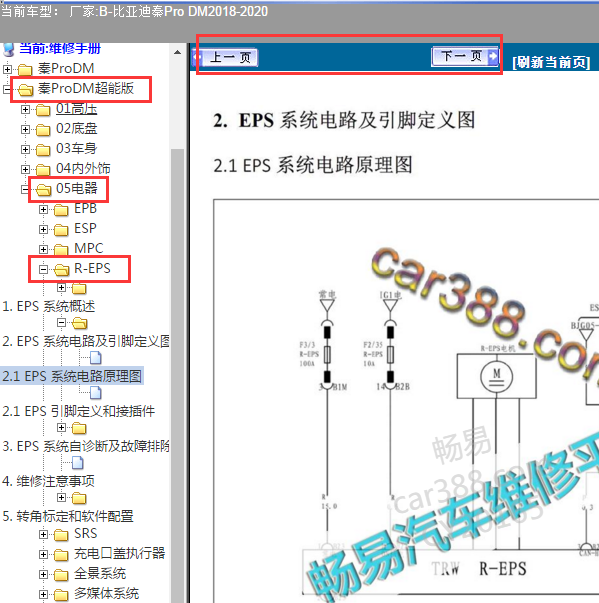Click the 全景系统 folder icon

pos(61,575)
